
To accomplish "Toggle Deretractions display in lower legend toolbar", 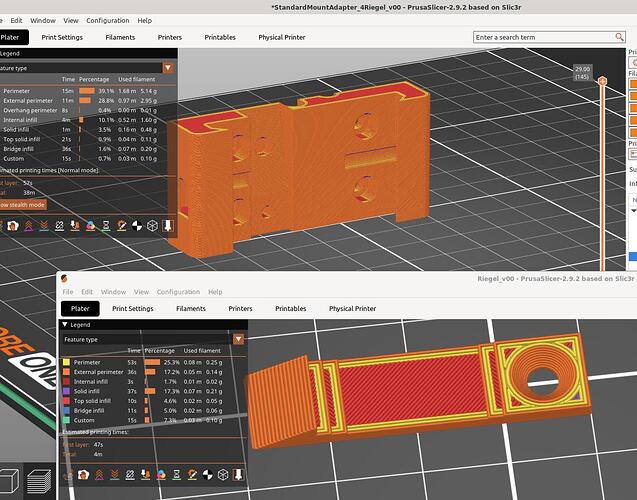I will pyautogui.click(x=115, y=474).
